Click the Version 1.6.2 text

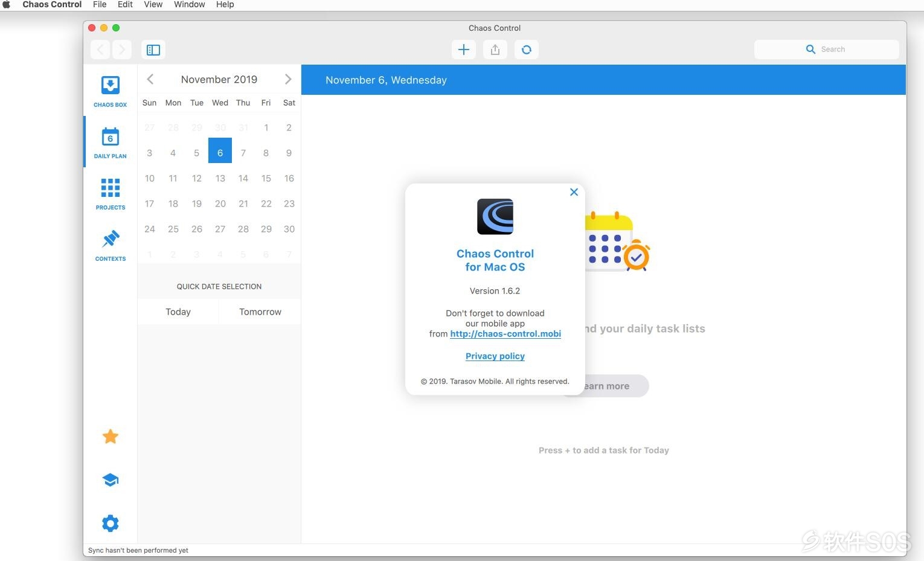coord(495,291)
